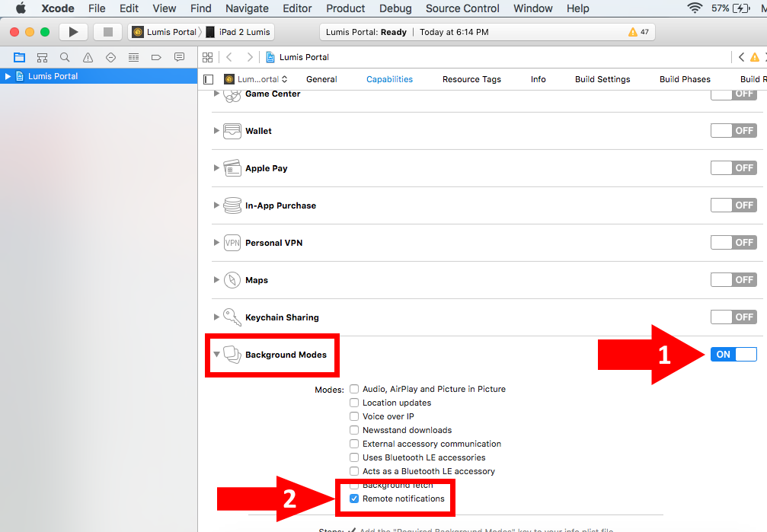The width and height of the screenshot is (767, 532).
Task: Check External accessory communication
Action: [354, 444]
